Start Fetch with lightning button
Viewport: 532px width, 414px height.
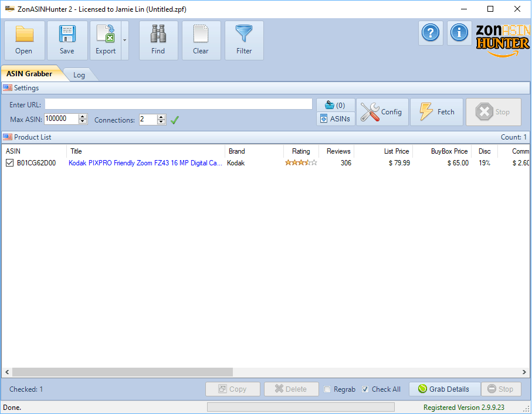pyautogui.click(x=436, y=112)
